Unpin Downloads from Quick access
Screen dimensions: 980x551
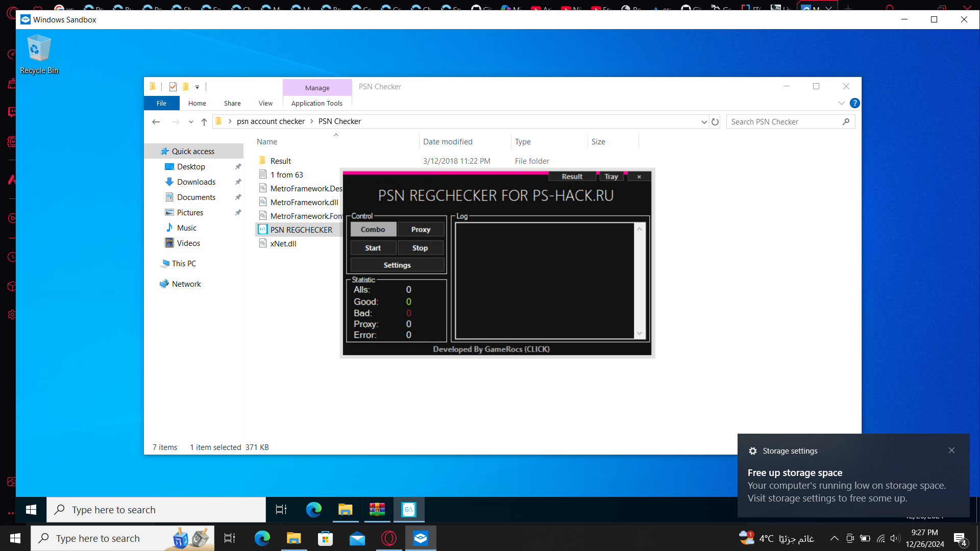[x=238, y=182]
